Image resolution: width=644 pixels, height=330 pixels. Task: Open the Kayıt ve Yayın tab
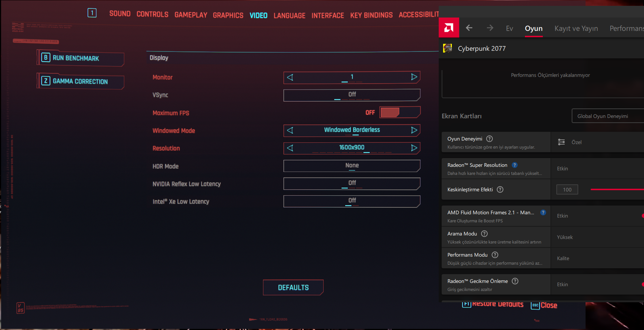pos(576,28)
